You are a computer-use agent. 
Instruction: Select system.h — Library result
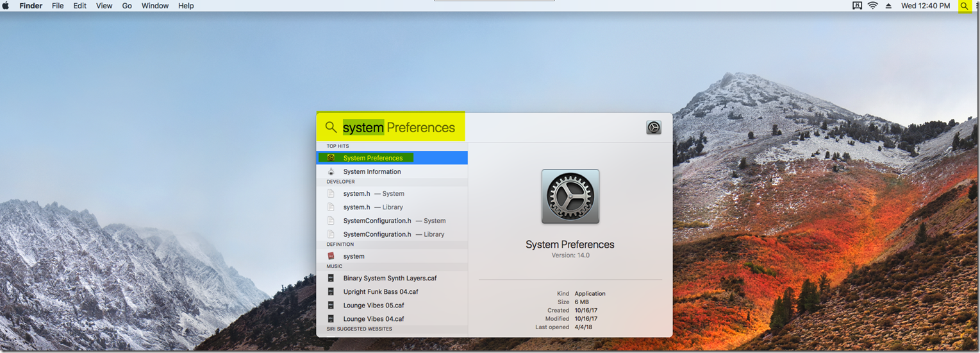pos(392,207)
